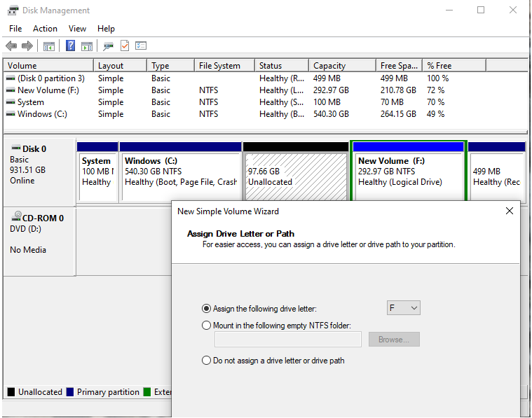Click the green Extended partition legend swatch
532x418 pixels.
pos(147,392)
